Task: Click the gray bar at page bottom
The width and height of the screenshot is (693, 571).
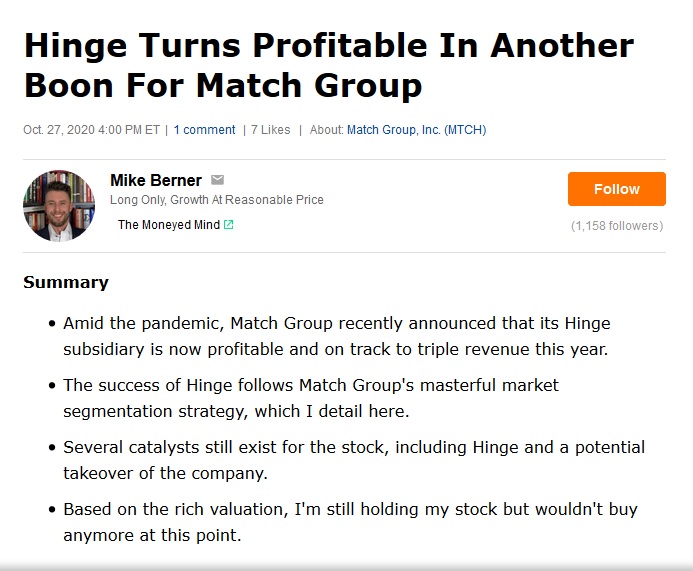Action: click(x=346, y=567)
